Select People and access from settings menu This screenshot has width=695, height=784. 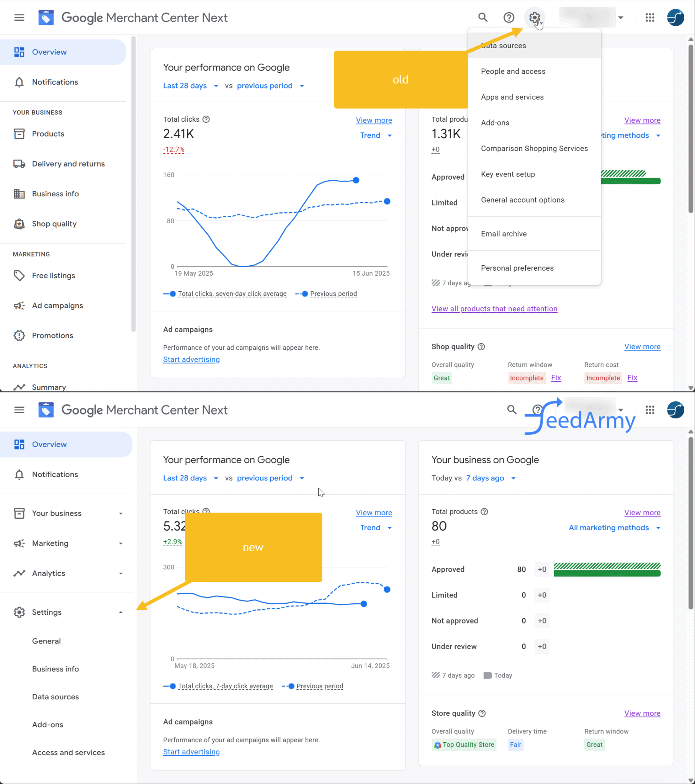[513, 71]
